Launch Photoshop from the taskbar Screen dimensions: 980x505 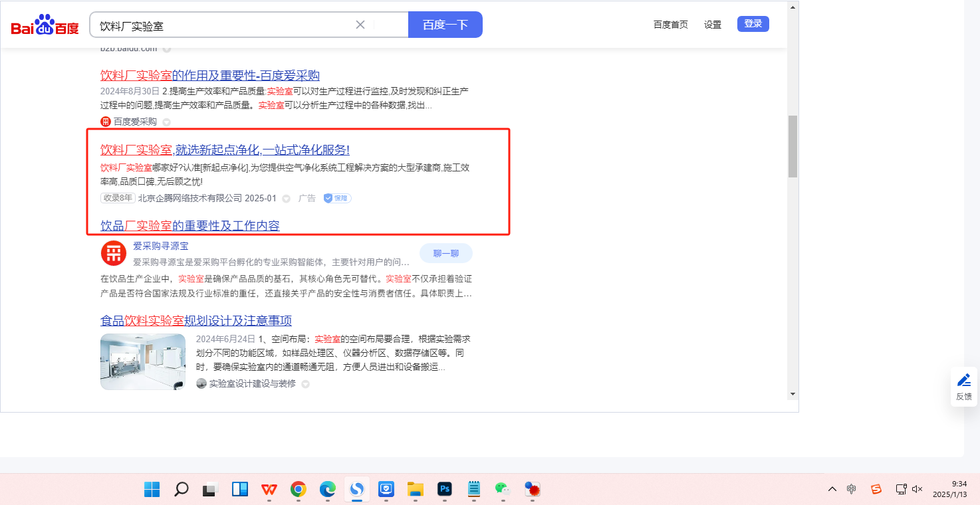click(x=445, y=490)
